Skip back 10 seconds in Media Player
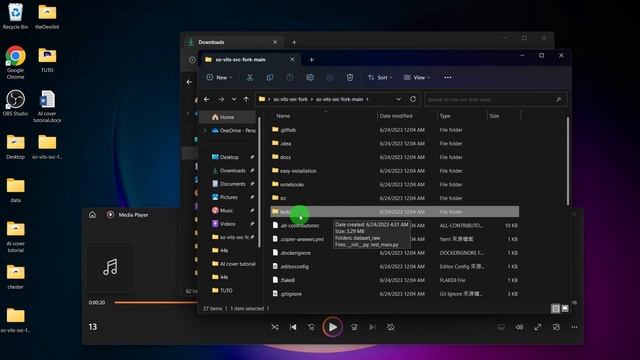This screenshot has height=360, width=640. 311,327
